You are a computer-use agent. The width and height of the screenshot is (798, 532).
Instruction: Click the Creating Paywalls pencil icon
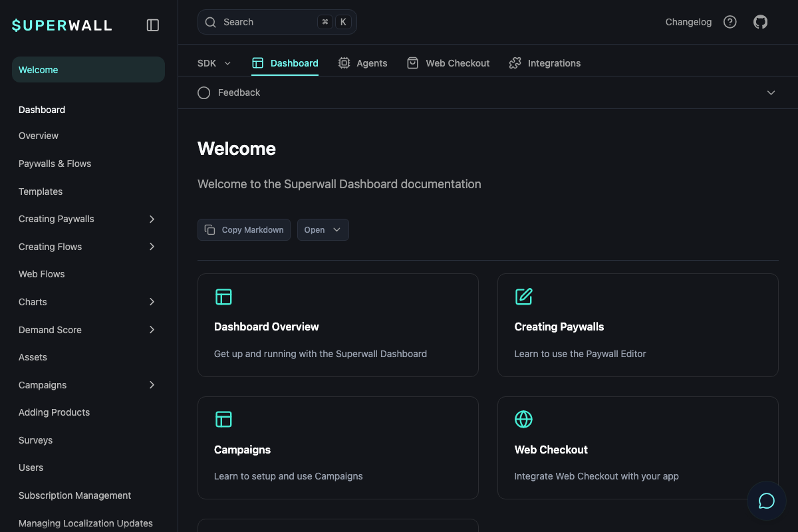click(524, 297)
